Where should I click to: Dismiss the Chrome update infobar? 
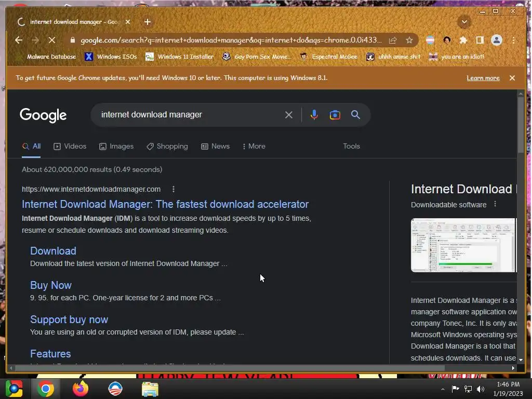pyautogui.click(x=512, y=78)
